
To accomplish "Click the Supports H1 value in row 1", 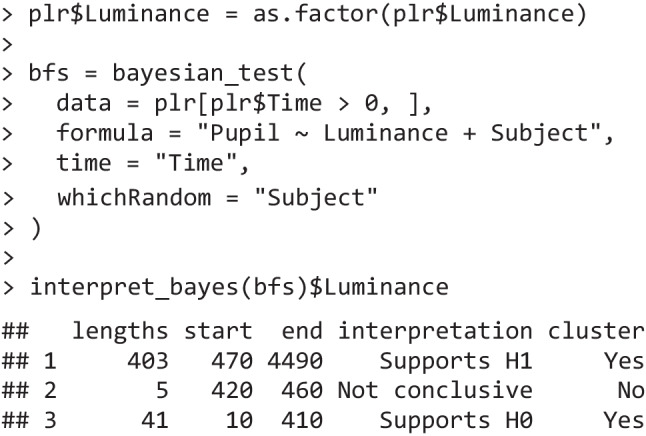I will [456, 361].
